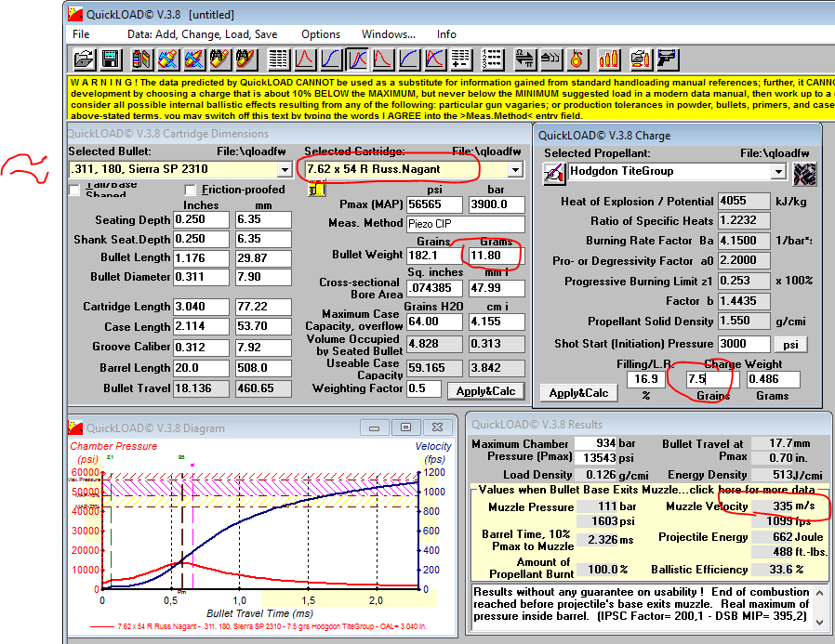Click psi button next to Shot Start Pressure

[790, 345]
